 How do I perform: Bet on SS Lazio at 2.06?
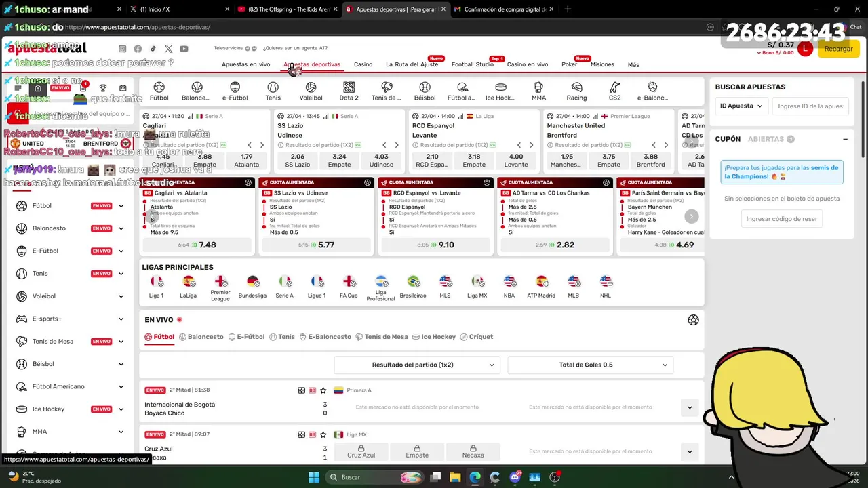297,161
